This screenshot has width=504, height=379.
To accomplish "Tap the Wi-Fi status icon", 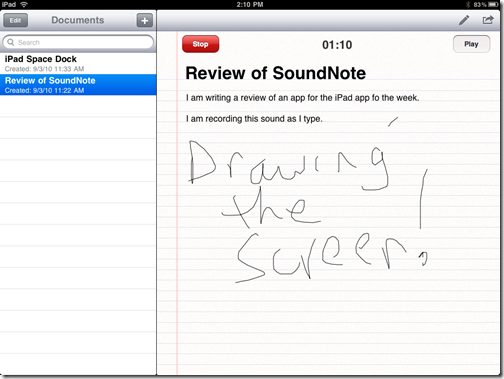I will (24, 4).
